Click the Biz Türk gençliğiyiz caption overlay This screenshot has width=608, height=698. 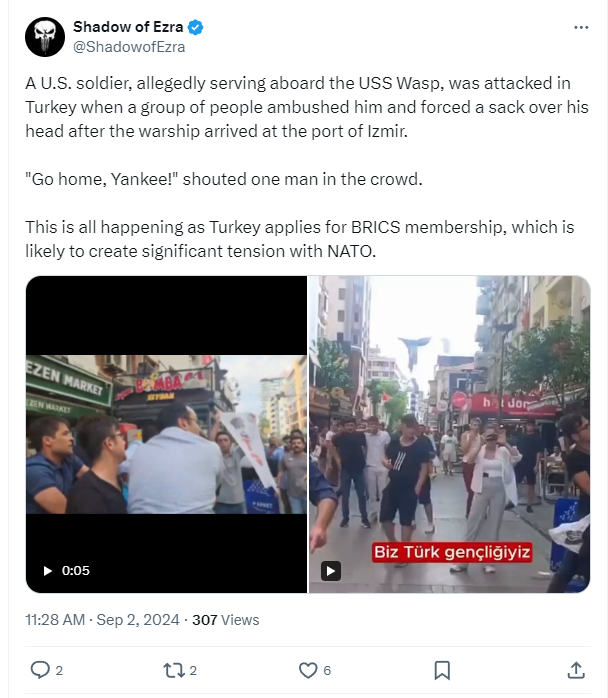[x=452, y=552]
